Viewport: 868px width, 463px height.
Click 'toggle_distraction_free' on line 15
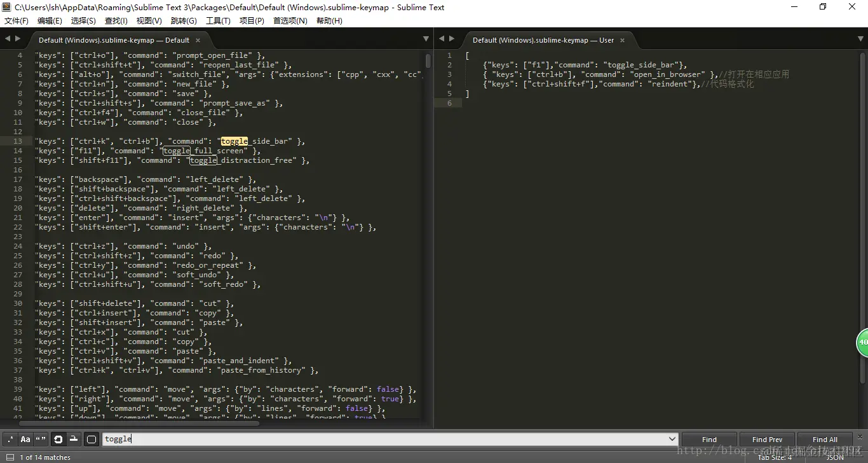pos(241,160)
